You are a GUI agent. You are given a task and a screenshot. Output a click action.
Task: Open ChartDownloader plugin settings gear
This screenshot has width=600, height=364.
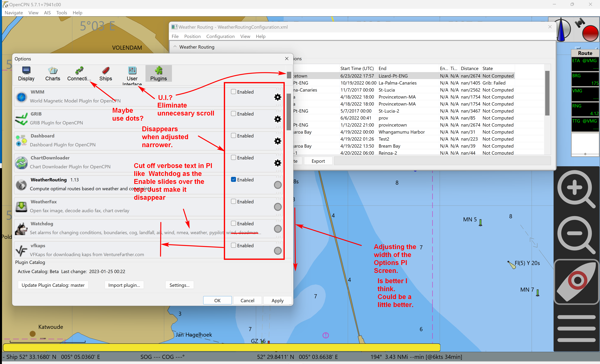click(x=278, y=163)
